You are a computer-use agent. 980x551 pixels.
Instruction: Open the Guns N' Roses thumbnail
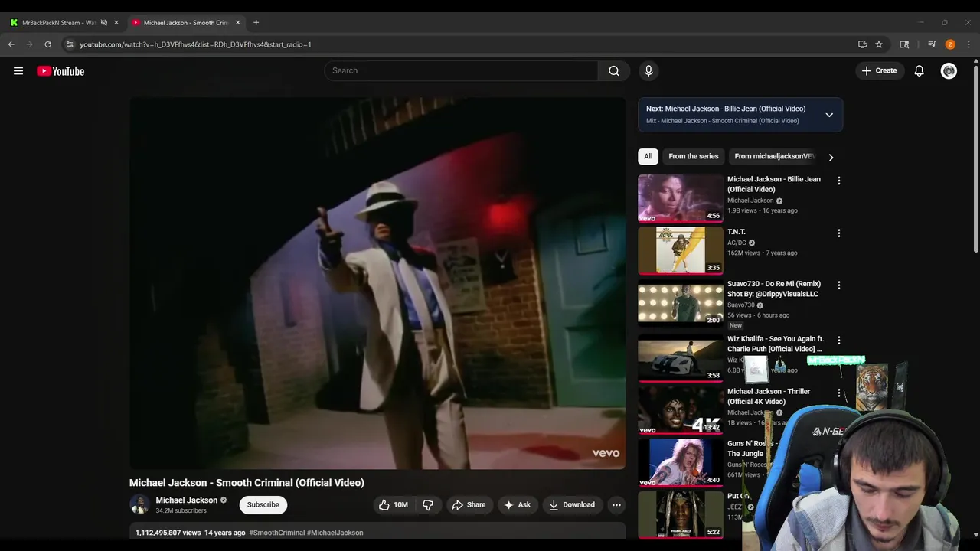pos(681,463)
